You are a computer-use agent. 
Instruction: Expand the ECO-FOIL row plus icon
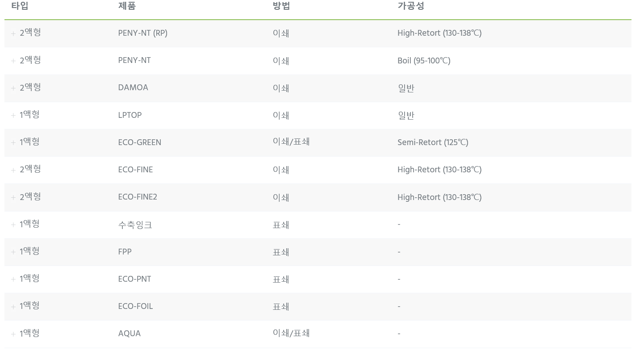tap(13, 307)
